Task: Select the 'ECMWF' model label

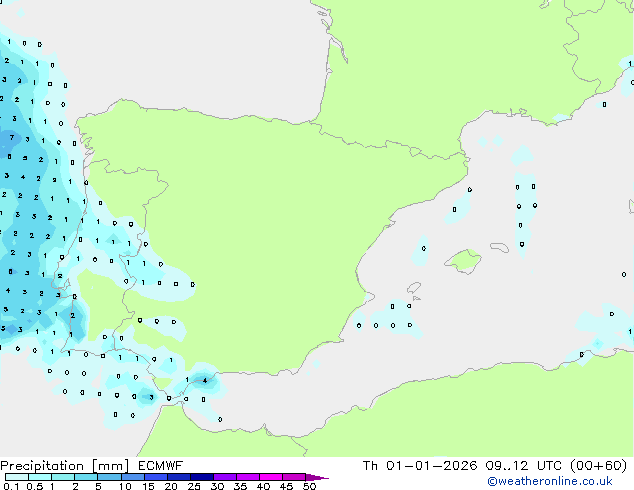Action: tap(161, 466)
